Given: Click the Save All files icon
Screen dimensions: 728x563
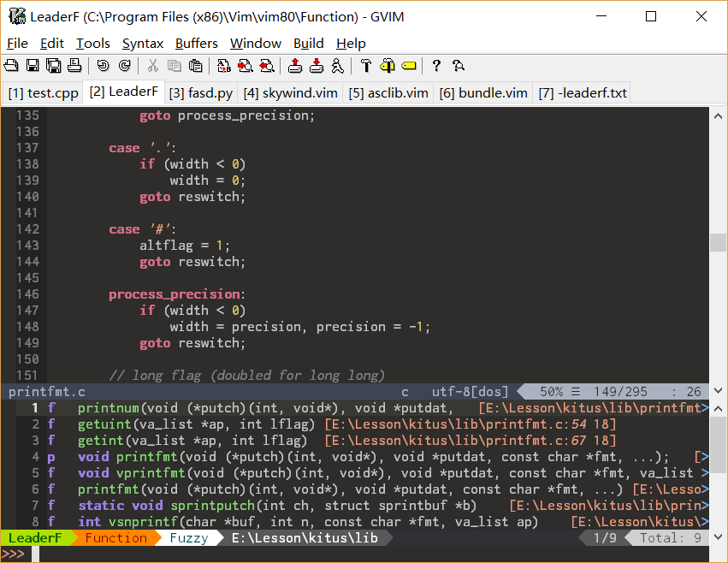Looking at the screenshot, I should (x=53, y=66).
